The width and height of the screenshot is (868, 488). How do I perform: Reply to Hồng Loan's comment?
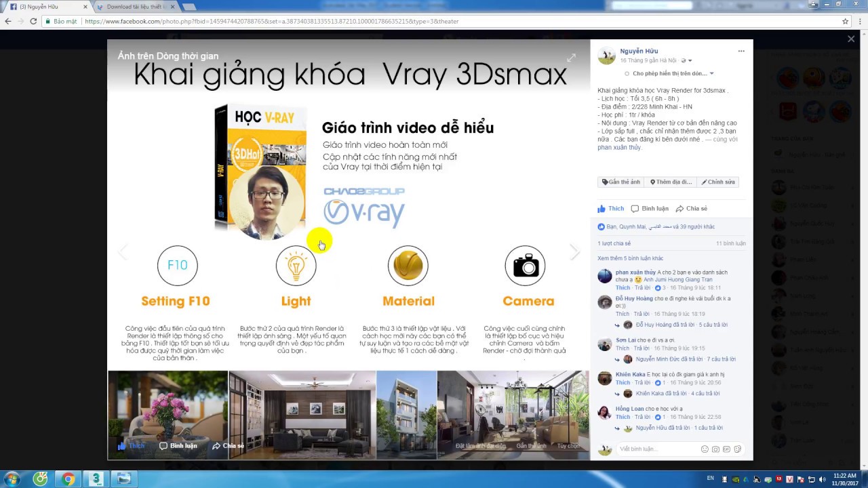pos(642,418)
